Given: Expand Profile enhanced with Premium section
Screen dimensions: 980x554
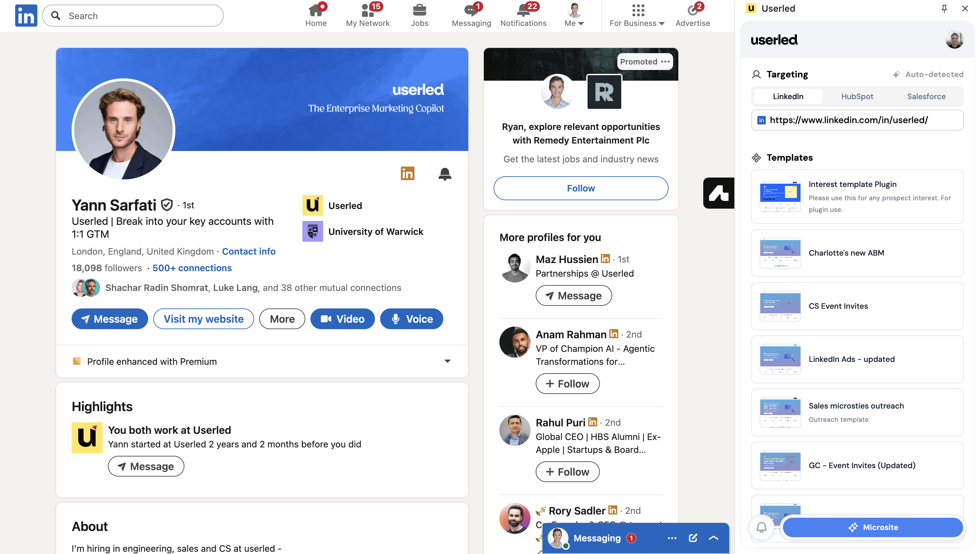Looking at the screenshot, I should click(447, 361).
